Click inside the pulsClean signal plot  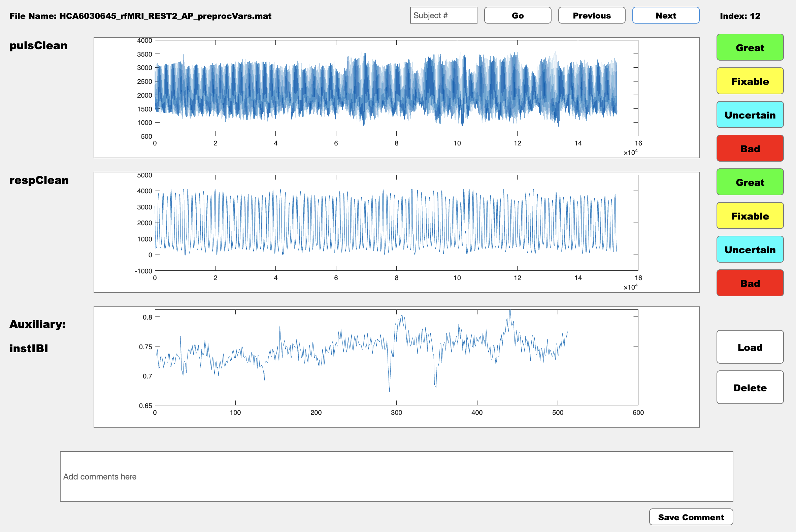(396, 88)
